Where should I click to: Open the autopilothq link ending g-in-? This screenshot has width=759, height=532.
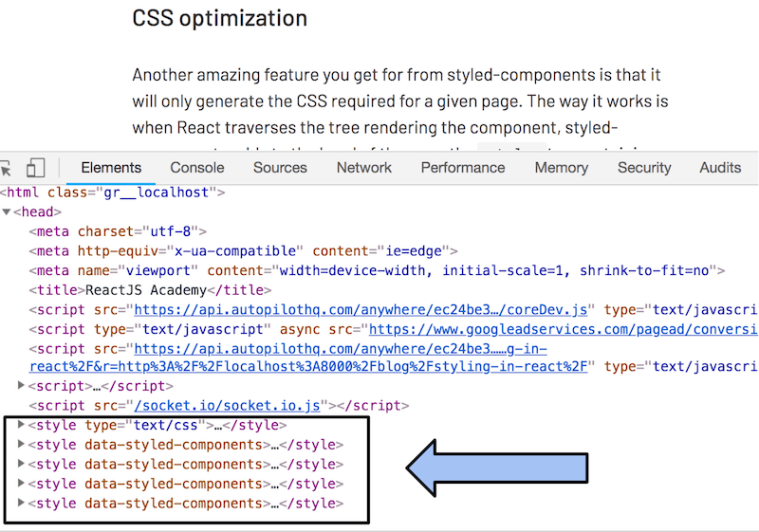pyautogui.click(x=341, y=349)
